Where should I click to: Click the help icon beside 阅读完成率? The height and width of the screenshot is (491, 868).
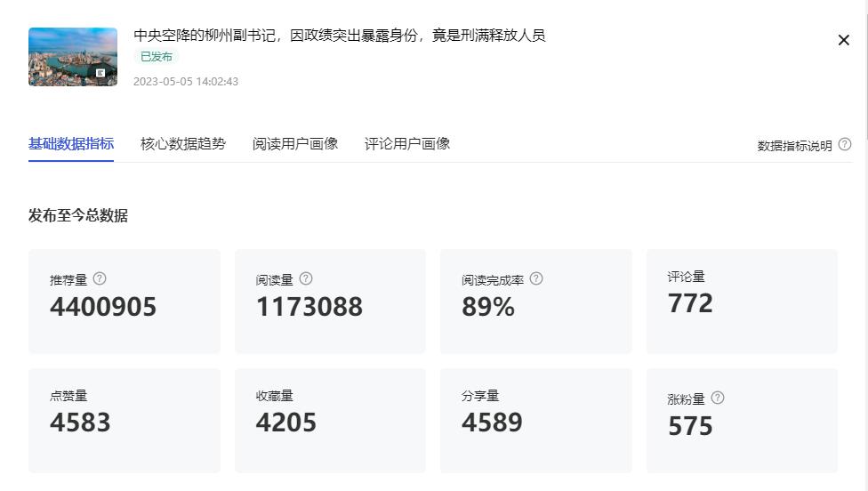click(536, 278)
